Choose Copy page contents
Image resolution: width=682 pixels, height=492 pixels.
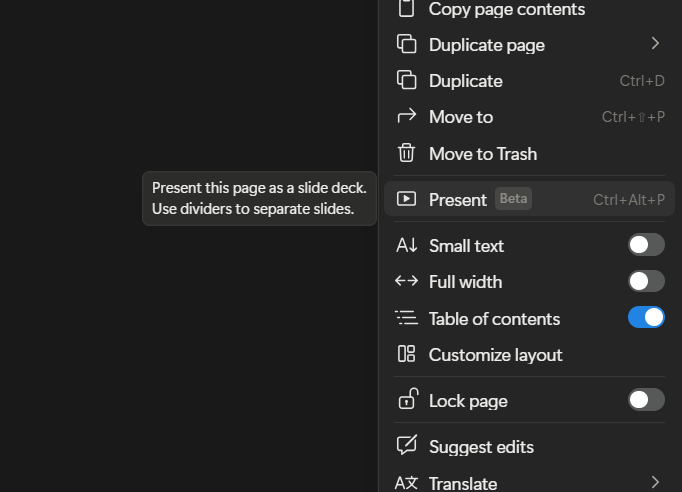(529, 9)
